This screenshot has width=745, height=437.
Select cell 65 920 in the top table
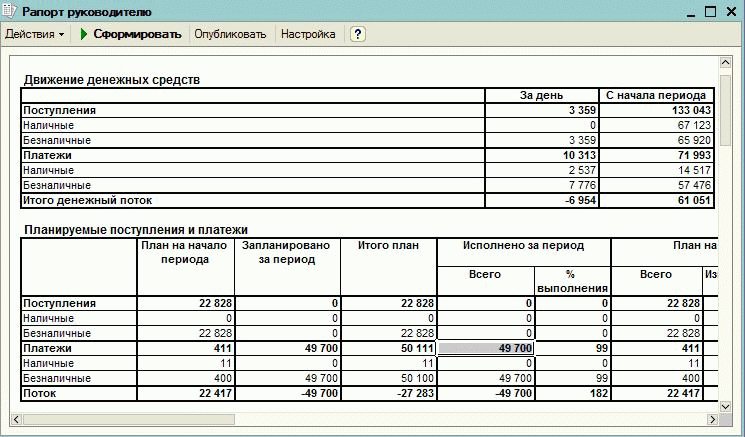click(656, 140)
